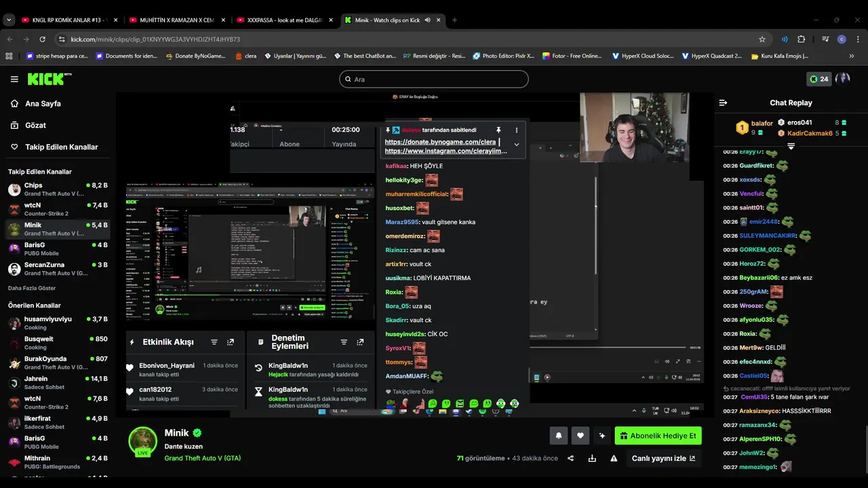868x488 pixels.
Task: Open the user profile avatar menu on Kick
Action: click(843, 79)
